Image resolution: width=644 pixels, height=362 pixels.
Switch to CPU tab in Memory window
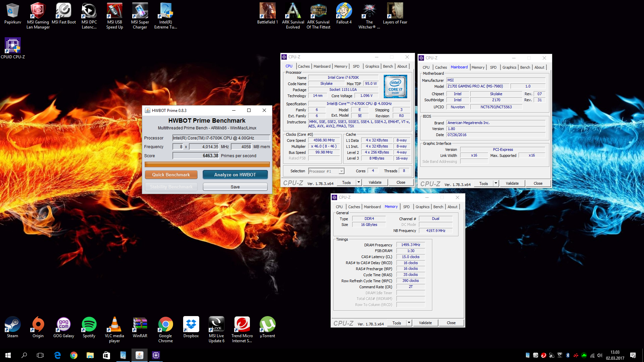pos(339,207)
